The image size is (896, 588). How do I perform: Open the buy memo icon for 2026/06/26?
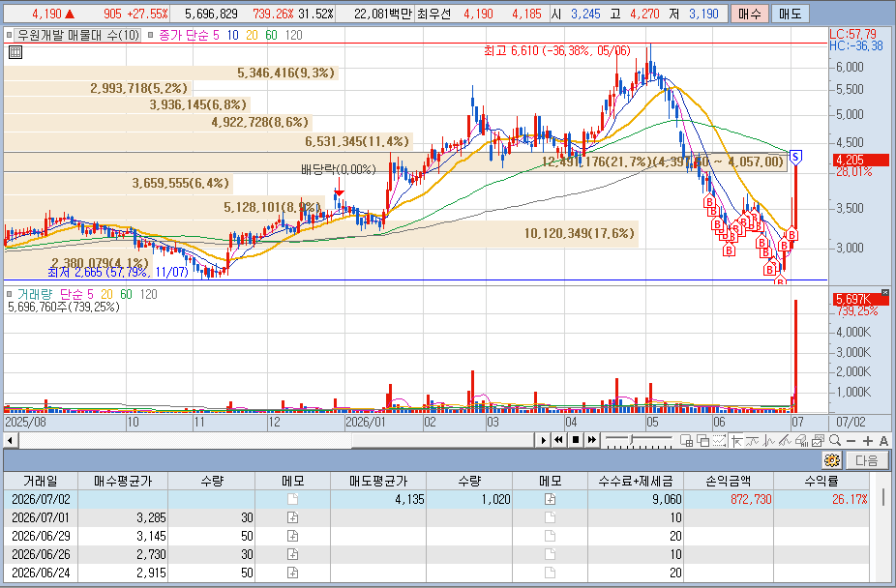pos(292,554)
